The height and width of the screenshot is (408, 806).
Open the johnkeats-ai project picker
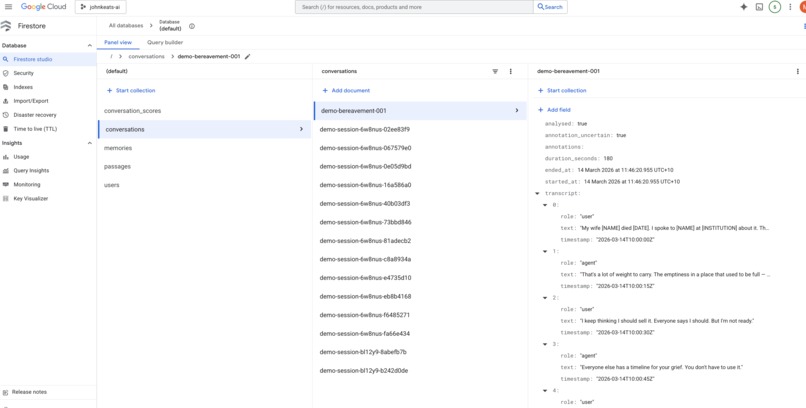[x=101, y=7]
